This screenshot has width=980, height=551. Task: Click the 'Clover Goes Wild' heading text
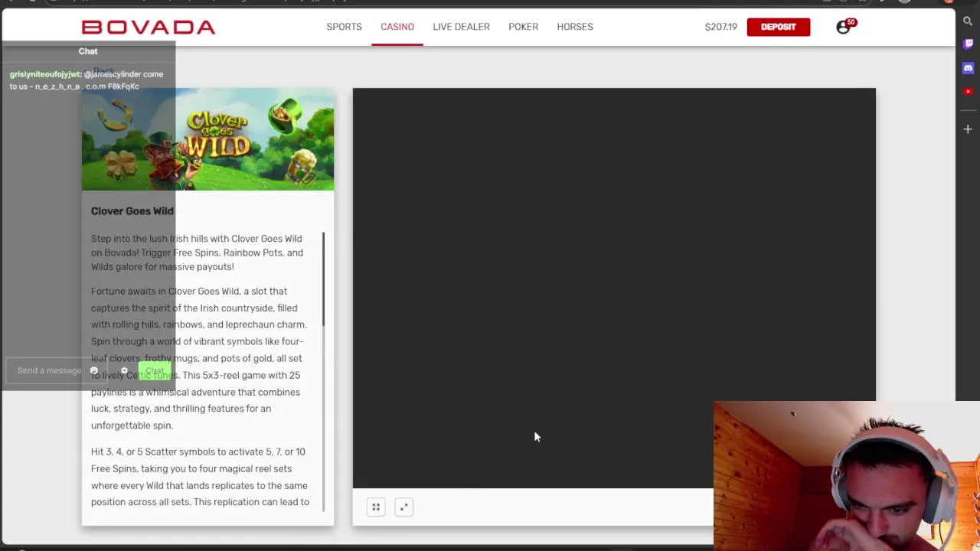132,211
